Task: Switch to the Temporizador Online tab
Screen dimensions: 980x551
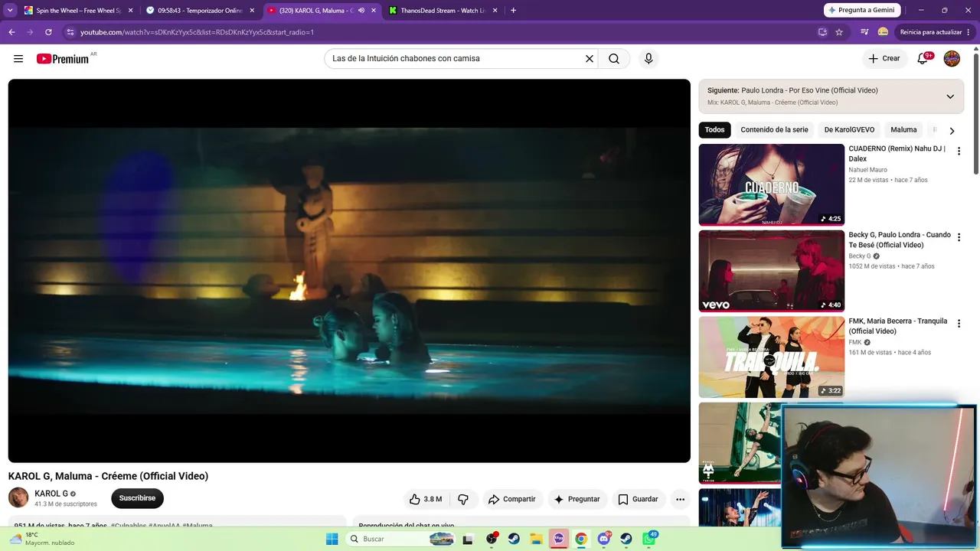Action: coord(201,11)
